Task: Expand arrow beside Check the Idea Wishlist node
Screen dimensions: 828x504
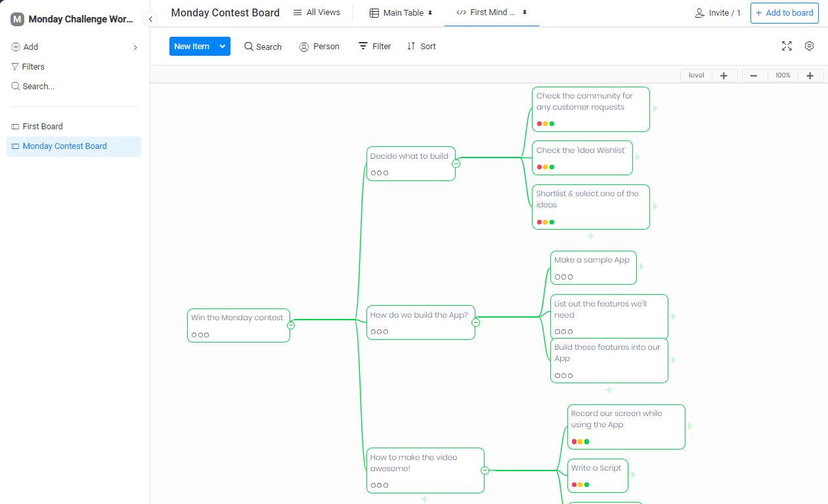Action: (x=638, y=157)
